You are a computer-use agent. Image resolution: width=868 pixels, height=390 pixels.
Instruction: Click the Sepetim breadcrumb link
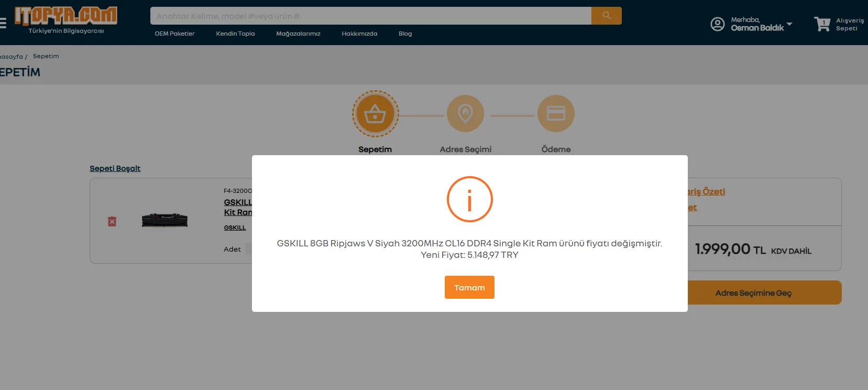point(46,56)
